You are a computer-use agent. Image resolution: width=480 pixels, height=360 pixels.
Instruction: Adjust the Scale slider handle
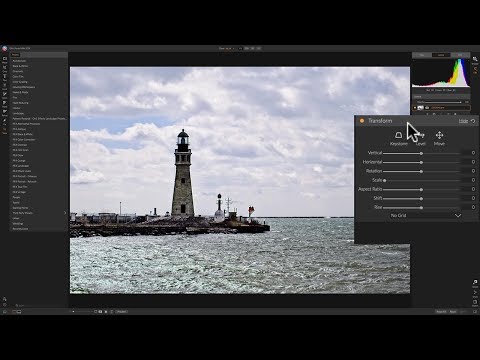384,180
